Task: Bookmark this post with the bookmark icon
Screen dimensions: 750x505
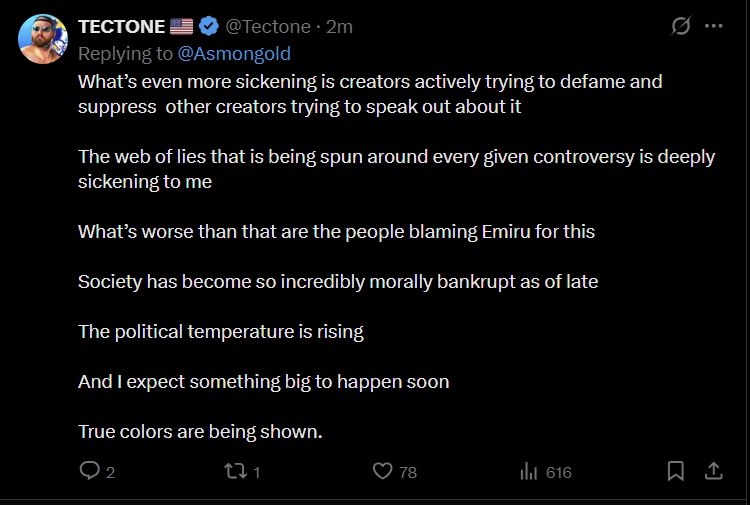Action: 676,471
